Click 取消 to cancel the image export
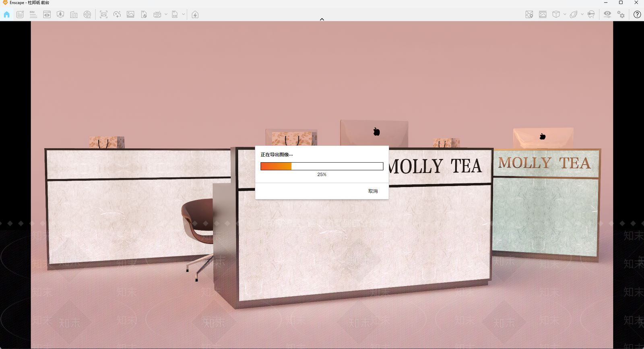The width and height of the screenshot is (644, 349). [373, 191]
